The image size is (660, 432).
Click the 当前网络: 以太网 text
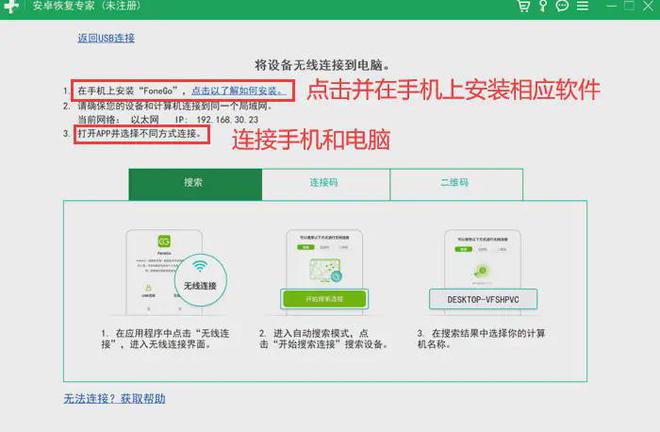pyautogui.click(x=118, y=120)
